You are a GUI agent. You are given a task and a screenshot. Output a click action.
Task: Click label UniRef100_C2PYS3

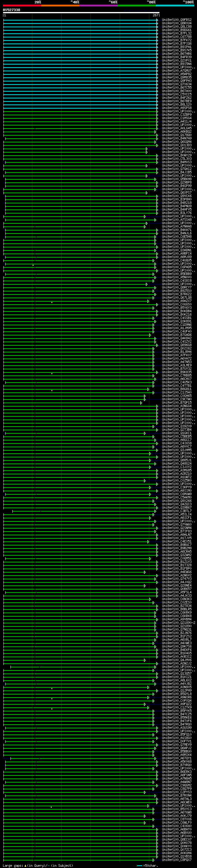(176, 792)
